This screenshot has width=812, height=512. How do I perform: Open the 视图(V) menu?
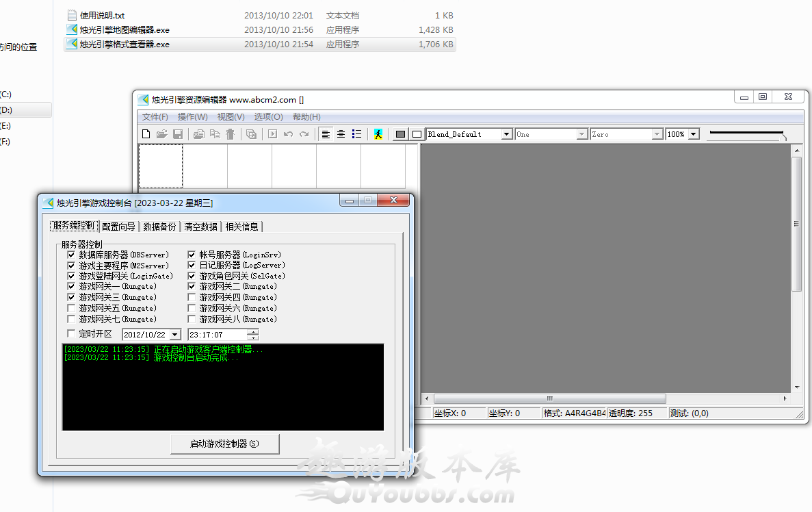pos(231,117)
